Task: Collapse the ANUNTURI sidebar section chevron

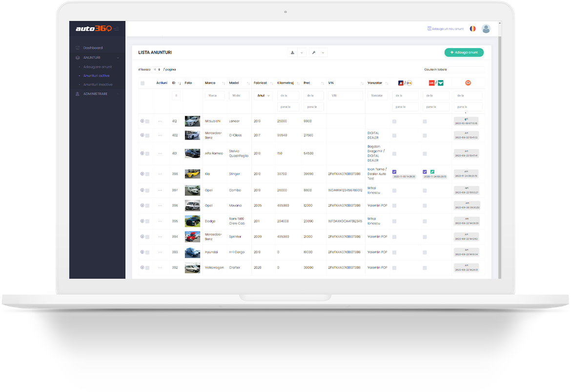Action: [118, 58]
